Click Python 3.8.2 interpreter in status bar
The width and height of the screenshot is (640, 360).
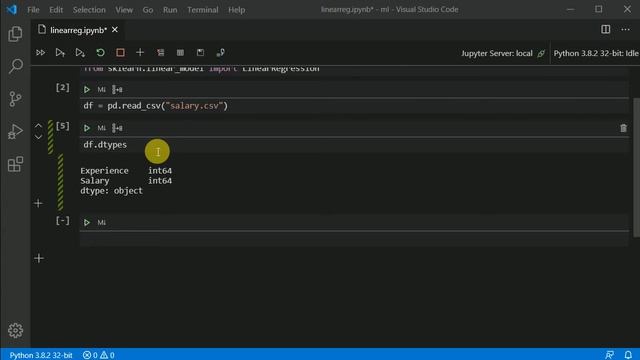[41, 355]
